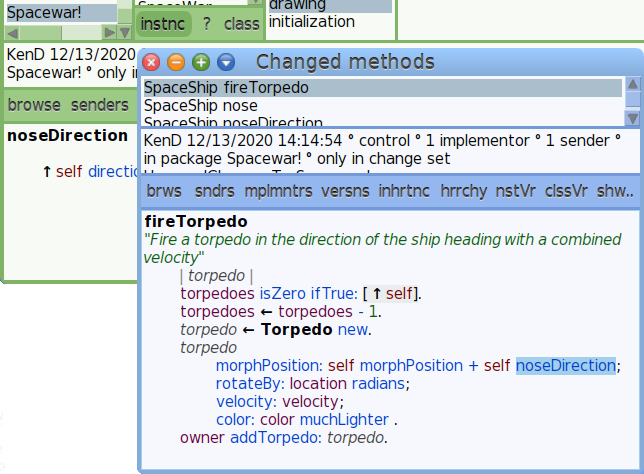Click the sndrs button
This screenshot has width=644, height=474.
pyautogui.click(x=213, y=190)
